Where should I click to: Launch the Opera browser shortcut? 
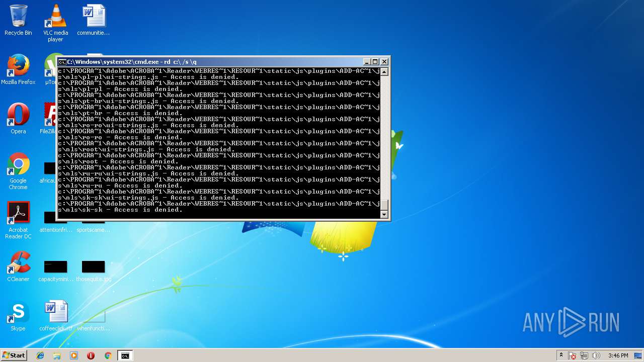(x=18, y=119)
